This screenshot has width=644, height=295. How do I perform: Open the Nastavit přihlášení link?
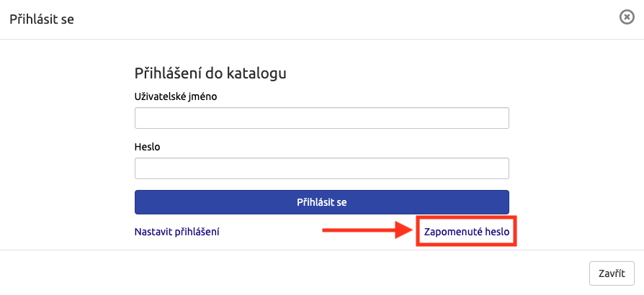tap(176, 232)
